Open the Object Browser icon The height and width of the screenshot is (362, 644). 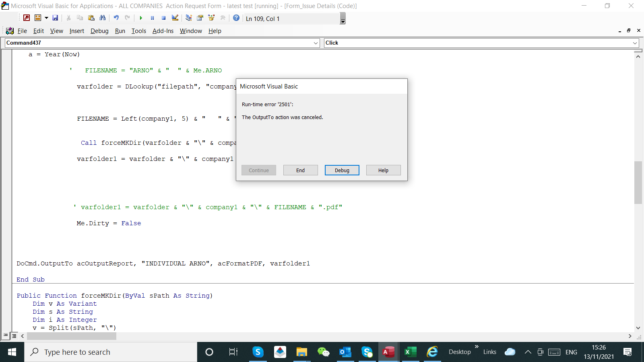211,18
